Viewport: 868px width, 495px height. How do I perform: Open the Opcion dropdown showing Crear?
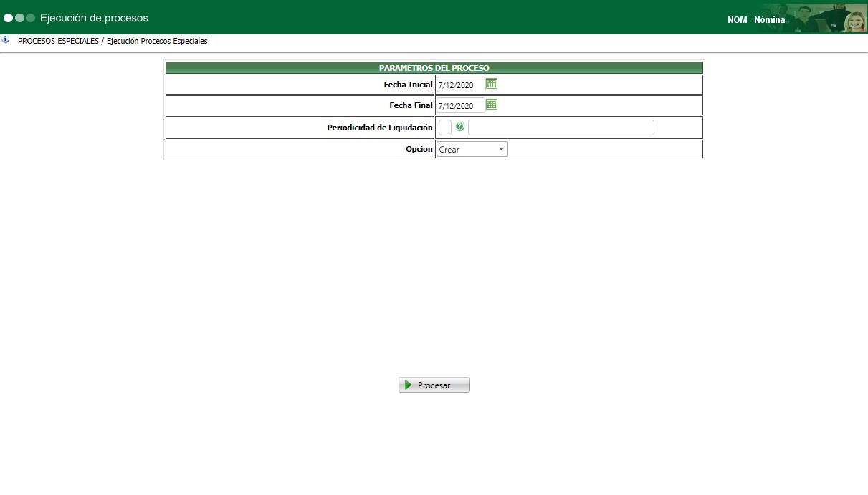pyautogui.click(x=472, y=149)
